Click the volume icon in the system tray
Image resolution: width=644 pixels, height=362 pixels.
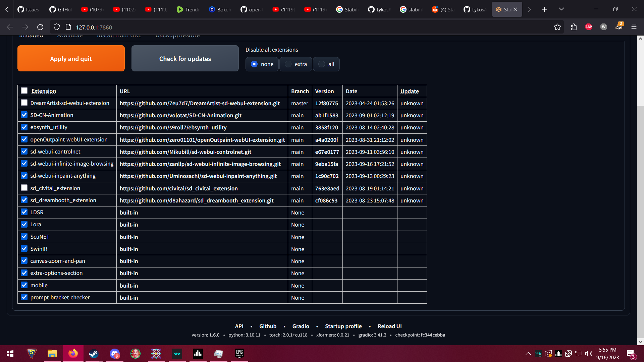click(589, 354)
